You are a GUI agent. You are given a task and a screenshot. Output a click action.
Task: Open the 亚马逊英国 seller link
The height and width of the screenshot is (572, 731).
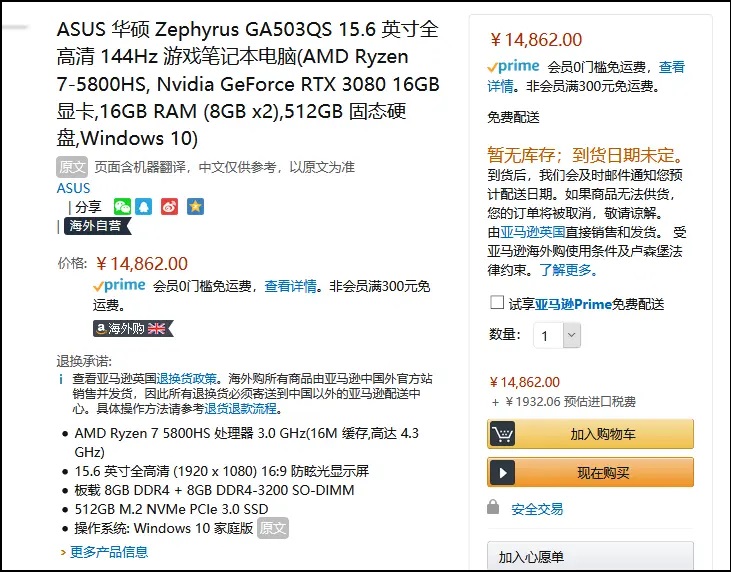532,232
